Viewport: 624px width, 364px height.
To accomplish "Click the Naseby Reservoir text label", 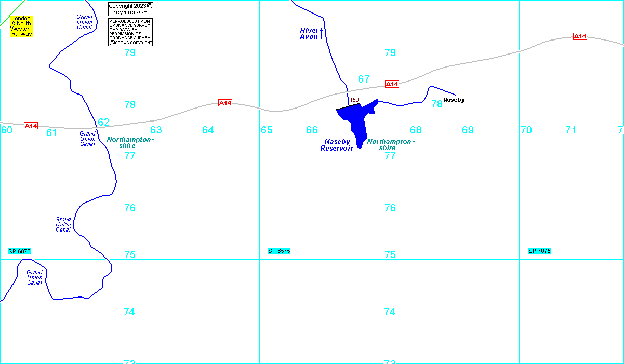I will click(x=337, y=145).
